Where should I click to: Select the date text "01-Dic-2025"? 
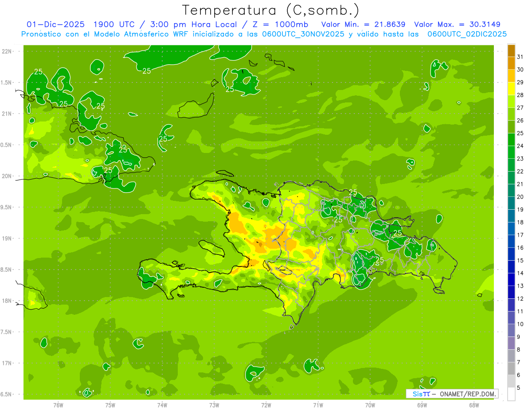click(x=56, y=24)
